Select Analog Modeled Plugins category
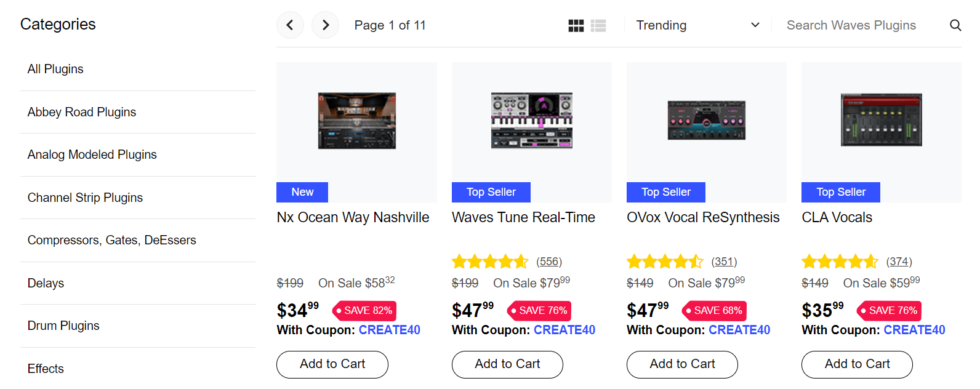Screen dimensions: 980x389 point(92,154)
